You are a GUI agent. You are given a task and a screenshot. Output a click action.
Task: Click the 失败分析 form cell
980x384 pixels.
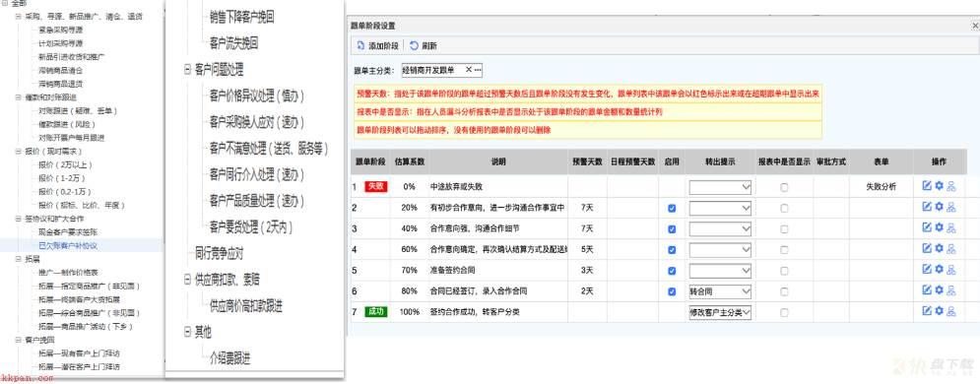coord(881,186)
